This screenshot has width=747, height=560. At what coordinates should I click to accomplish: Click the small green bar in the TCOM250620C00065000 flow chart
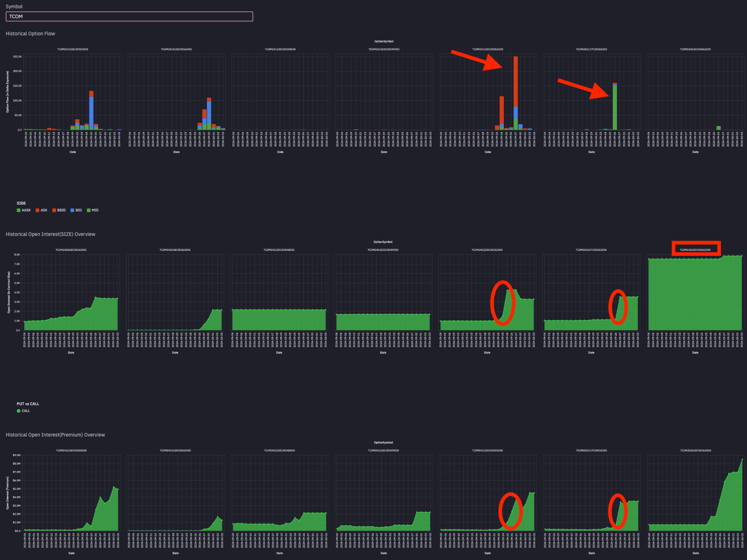tap(719, 128)
